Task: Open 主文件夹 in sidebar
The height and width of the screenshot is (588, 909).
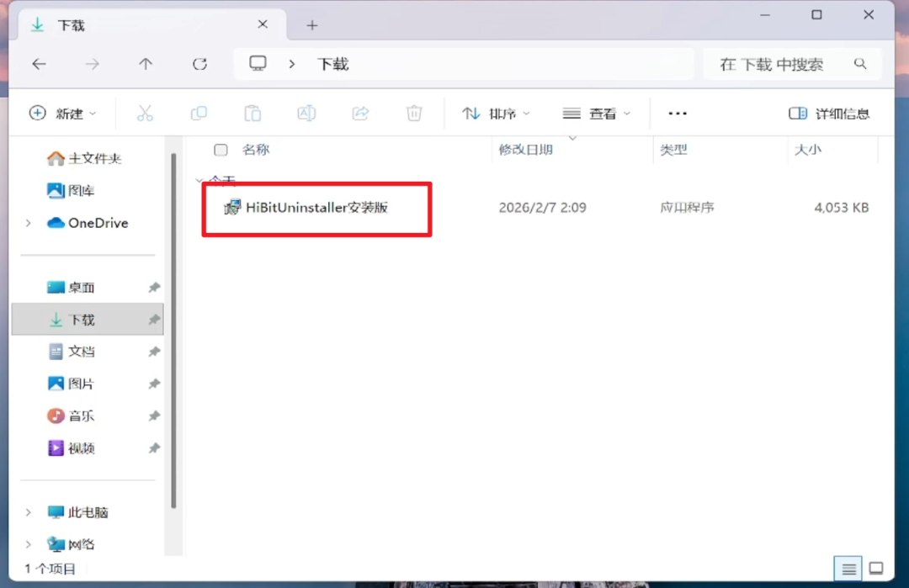Action: click(x=84, y=158)
